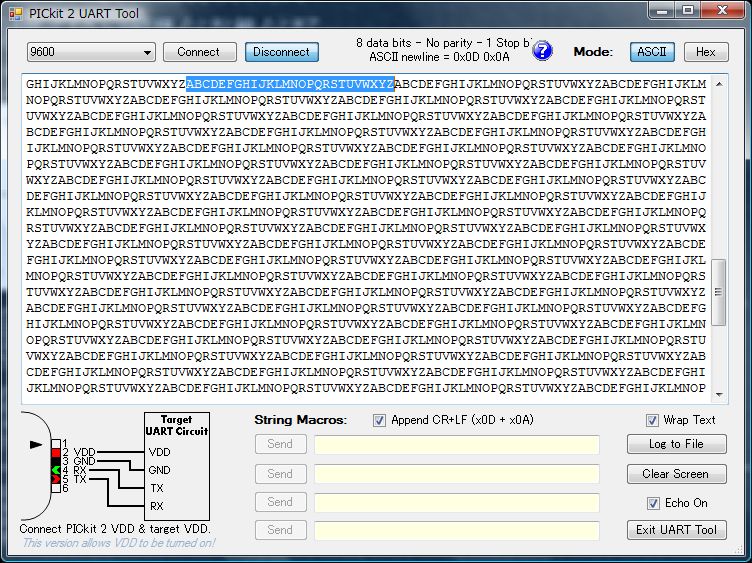The width and height of the screenshot is (752, 563).
Task: Click the terminal scrollbar down arrow
Action: (719, 395)
